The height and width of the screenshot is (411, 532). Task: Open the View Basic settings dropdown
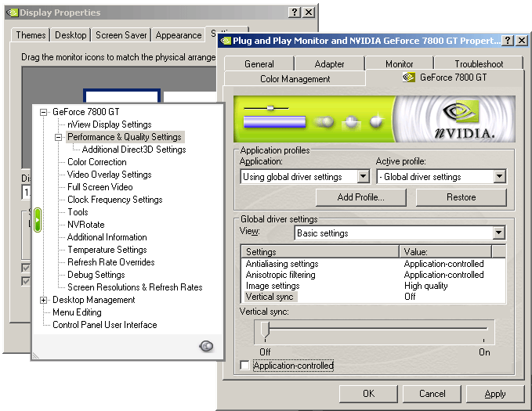click(498, 233)
